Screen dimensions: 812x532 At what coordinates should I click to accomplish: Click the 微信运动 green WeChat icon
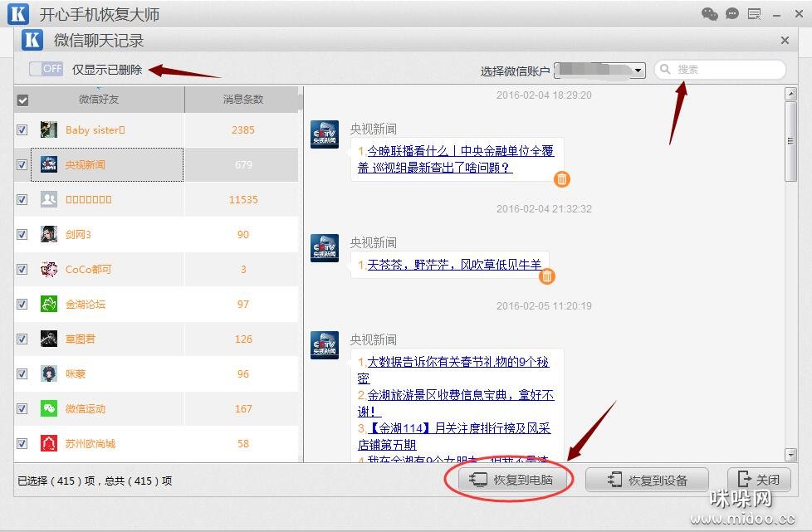point(49,408)
